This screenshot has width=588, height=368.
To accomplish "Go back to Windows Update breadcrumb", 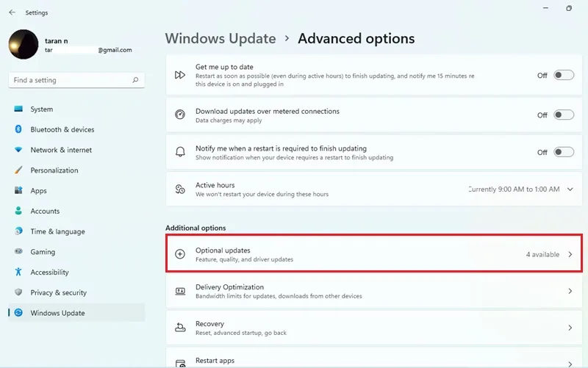I will 220,39.
